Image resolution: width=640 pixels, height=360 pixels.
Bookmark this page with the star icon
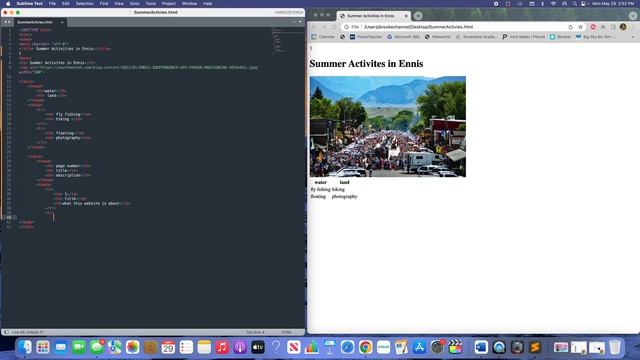click(580, 27)
